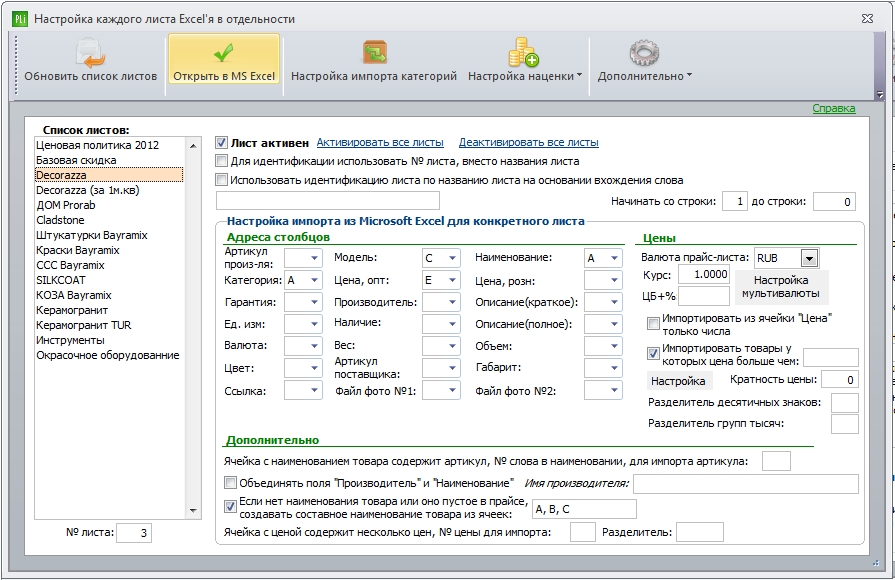Click the 'Настройка' button under prices

678,381
